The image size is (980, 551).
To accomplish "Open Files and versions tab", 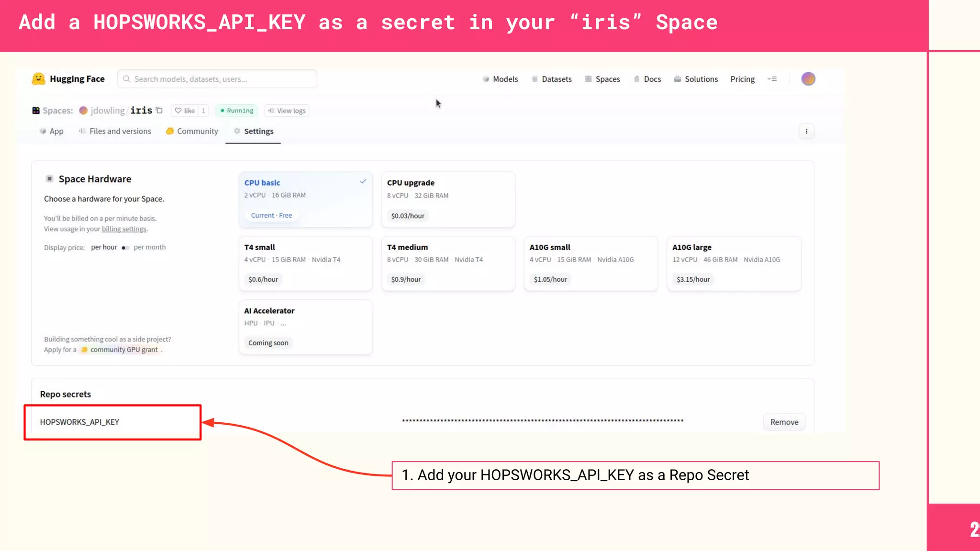I will coord(115,131).
